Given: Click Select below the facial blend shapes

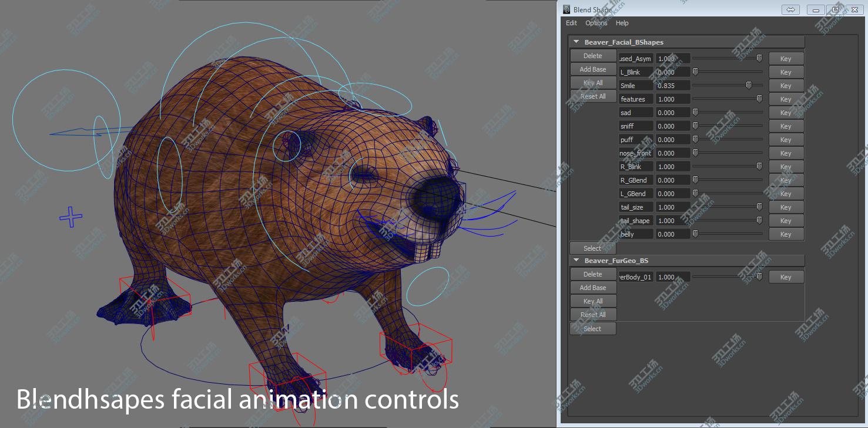Looking at the screenshot, I should coord(593,248).
